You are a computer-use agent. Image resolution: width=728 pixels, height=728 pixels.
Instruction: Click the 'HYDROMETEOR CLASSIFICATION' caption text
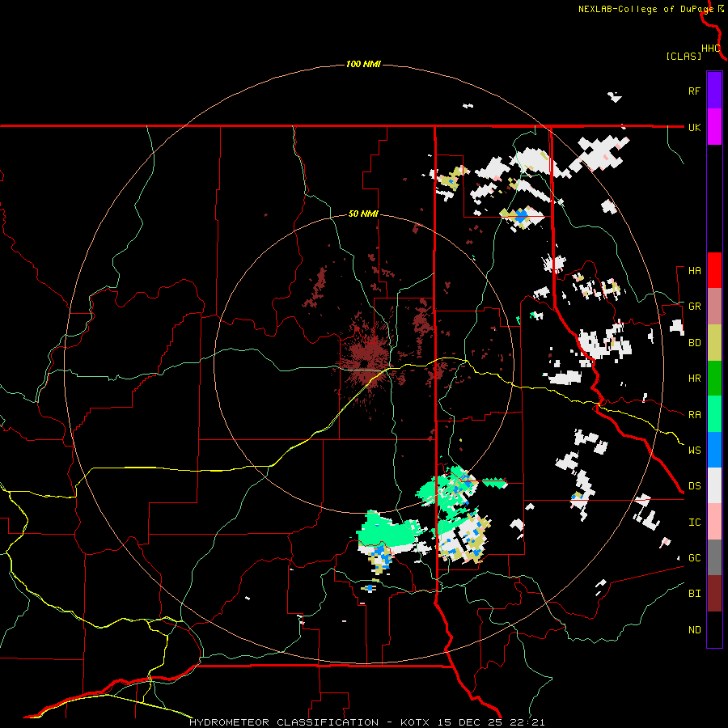(284, 722)
